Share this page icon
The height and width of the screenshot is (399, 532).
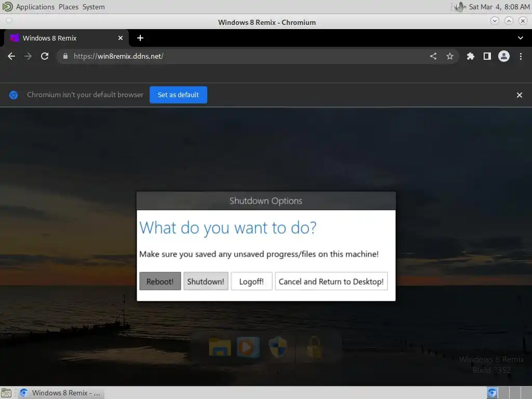point(433,56)
